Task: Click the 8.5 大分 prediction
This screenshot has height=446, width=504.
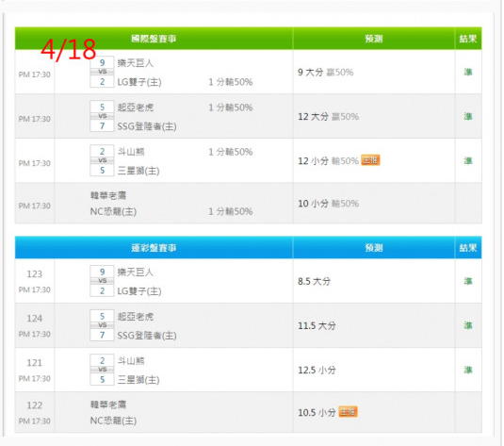Action: click(x=314, y=281)
